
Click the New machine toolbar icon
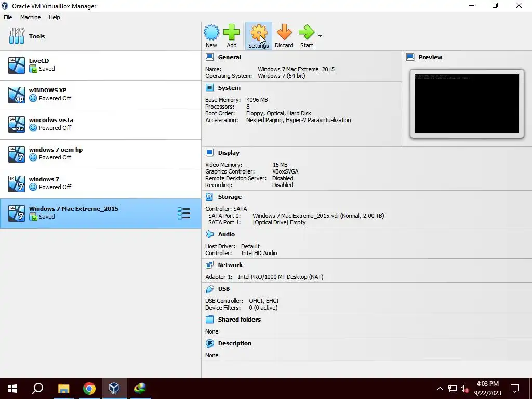211,36
